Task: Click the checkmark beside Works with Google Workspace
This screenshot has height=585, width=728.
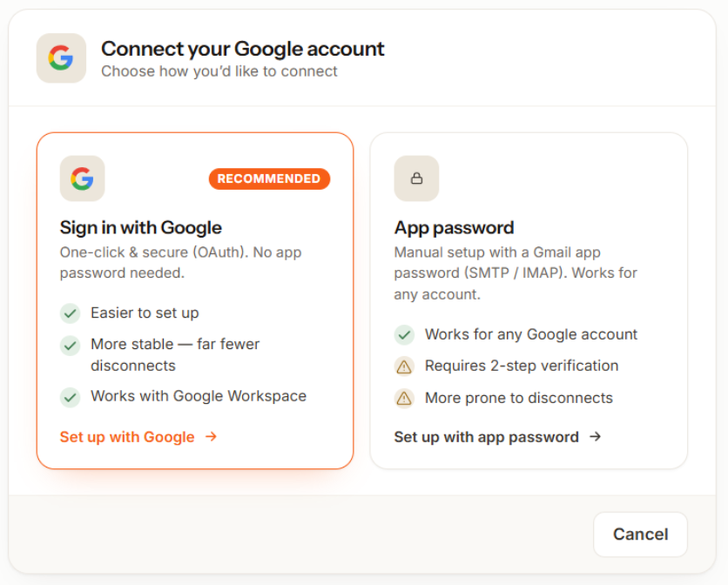Action: click(x=71, y=398)
